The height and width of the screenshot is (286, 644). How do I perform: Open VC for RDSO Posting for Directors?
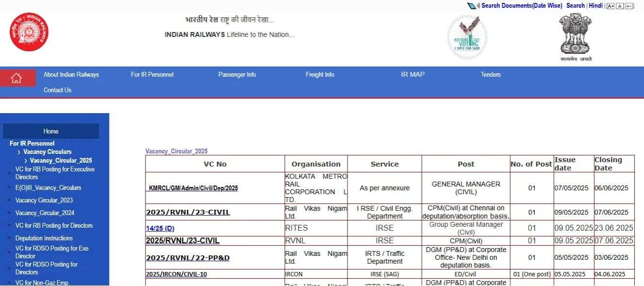pos(47,268)
